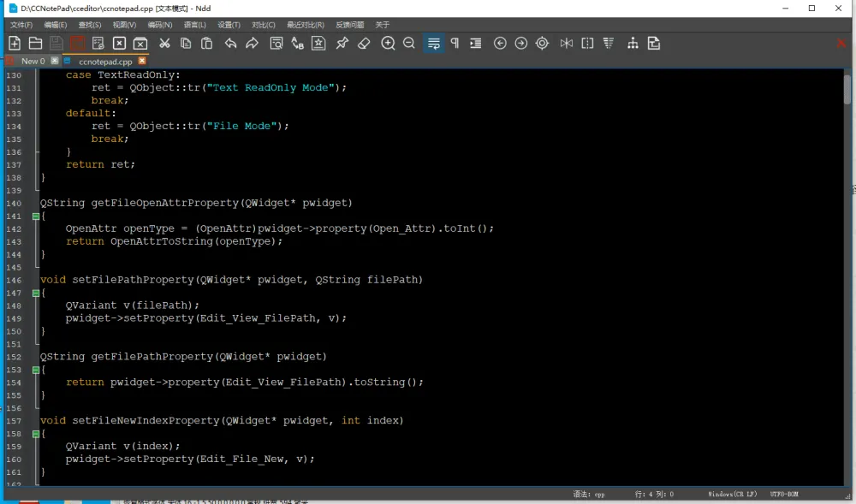This screenshot has width=856, height=504.
Task: Collapse the code fold at line 141
Action: (35, 216)
